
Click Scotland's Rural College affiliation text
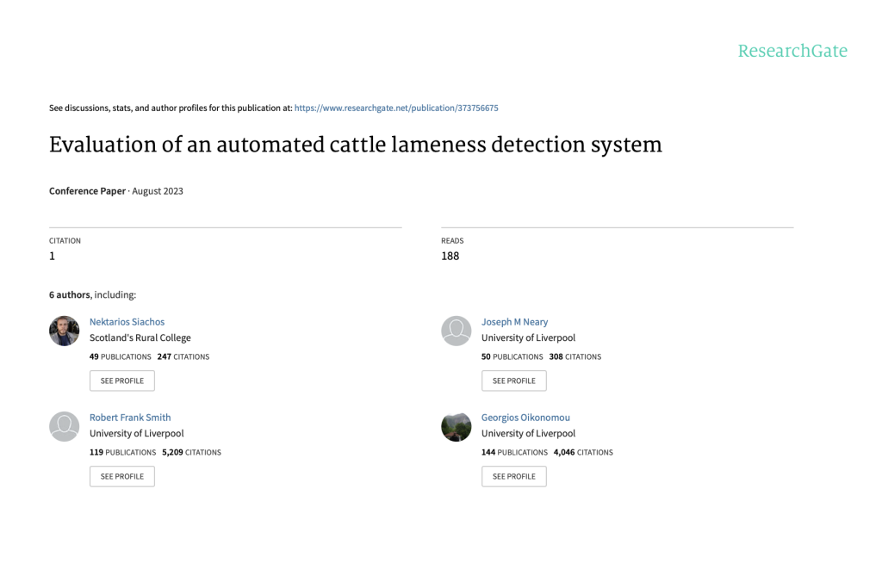point(140,338)
